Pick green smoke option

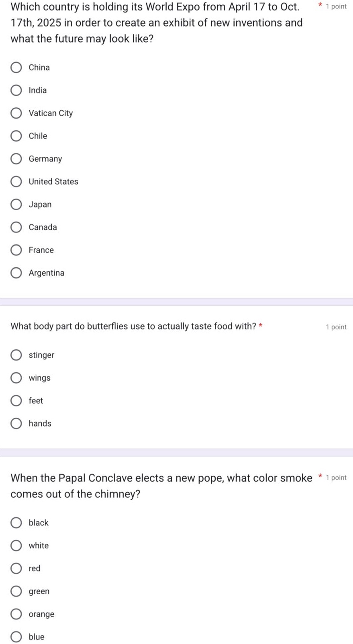click(x=16, y=591)
